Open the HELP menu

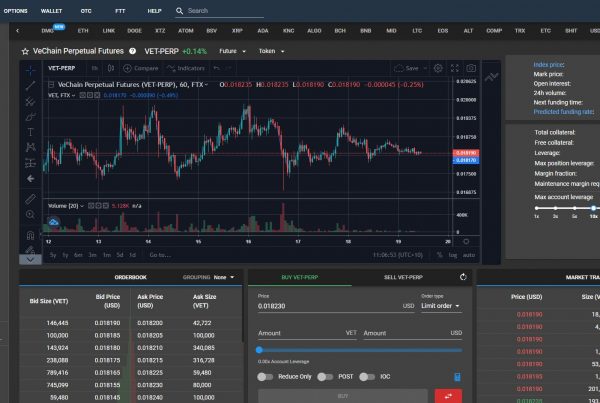pyautogui.click(x=154, y=11)
